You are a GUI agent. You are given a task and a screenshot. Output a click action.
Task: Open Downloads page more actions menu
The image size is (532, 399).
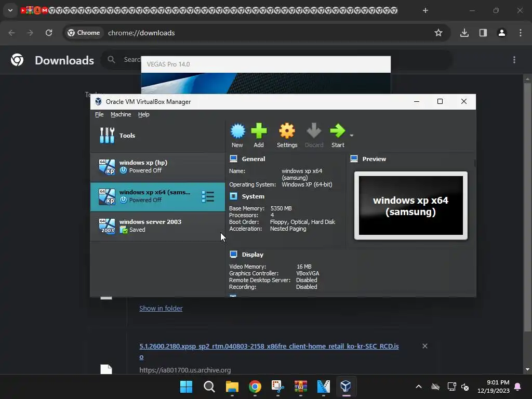pos(514,60)
